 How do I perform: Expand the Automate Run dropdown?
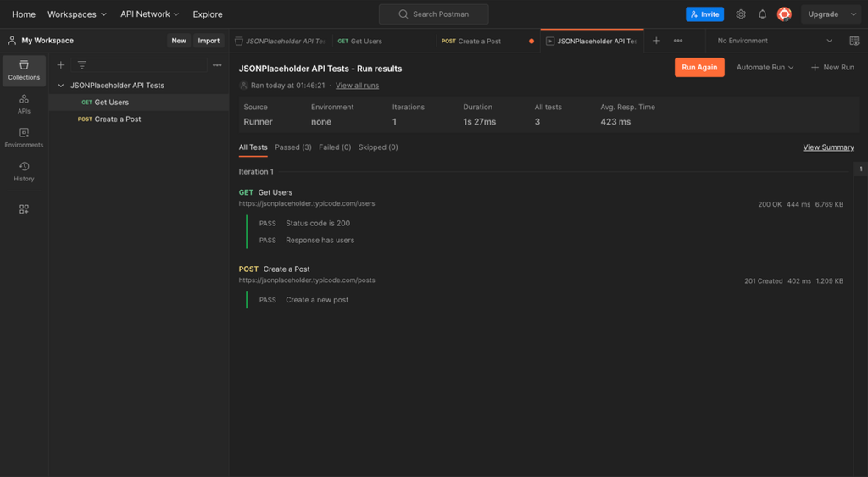(765, 68)
